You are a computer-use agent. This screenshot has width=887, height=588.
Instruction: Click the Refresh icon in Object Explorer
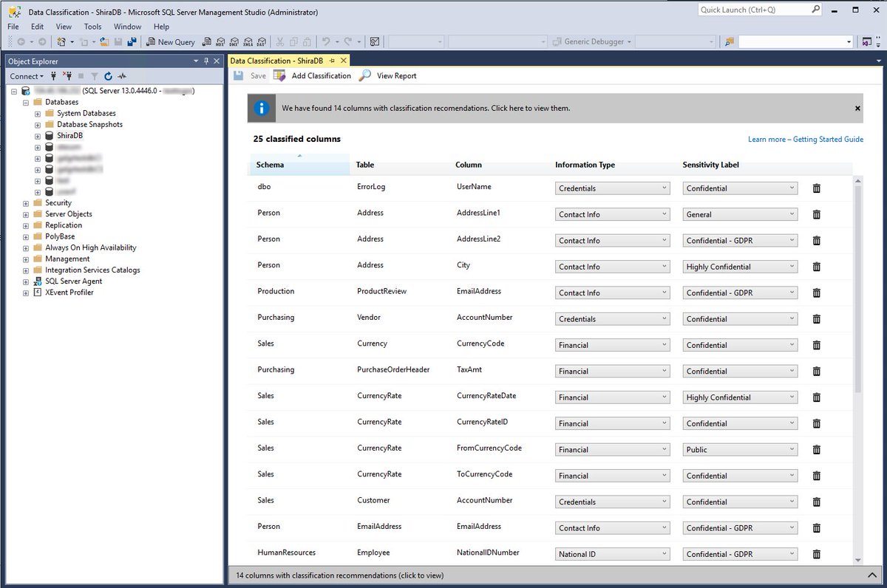coord(108,76)
